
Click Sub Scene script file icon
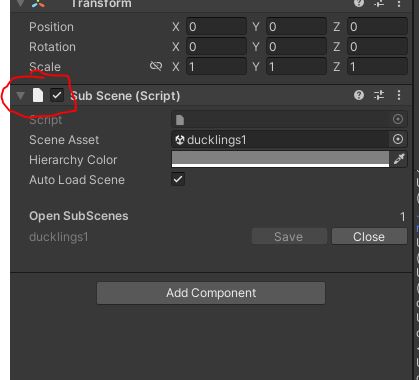pyautogui.click(x=38, y=95)
